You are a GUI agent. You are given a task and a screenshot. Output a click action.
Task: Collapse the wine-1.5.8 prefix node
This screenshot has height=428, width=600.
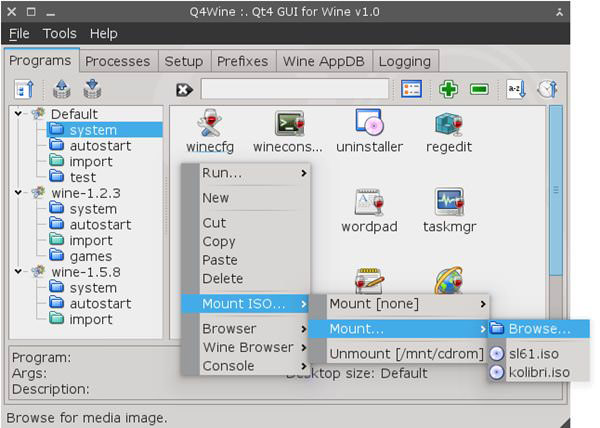tap(18, 272)
